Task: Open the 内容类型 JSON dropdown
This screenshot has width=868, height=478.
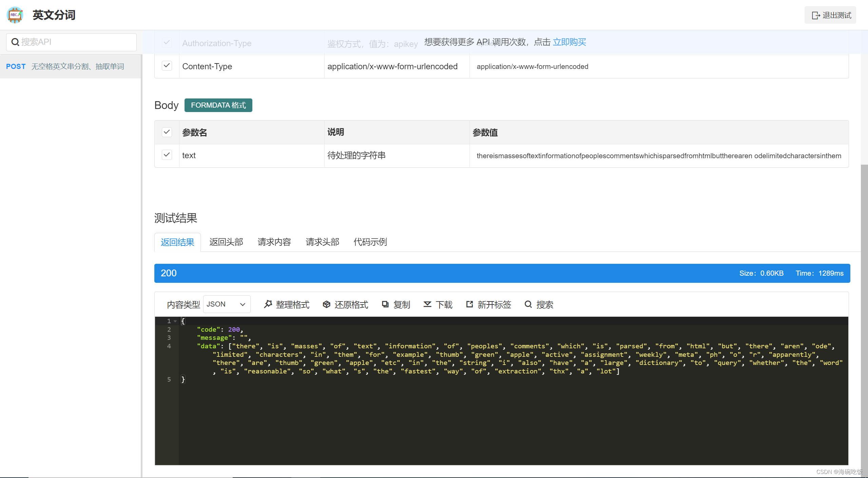Action: 227,304
